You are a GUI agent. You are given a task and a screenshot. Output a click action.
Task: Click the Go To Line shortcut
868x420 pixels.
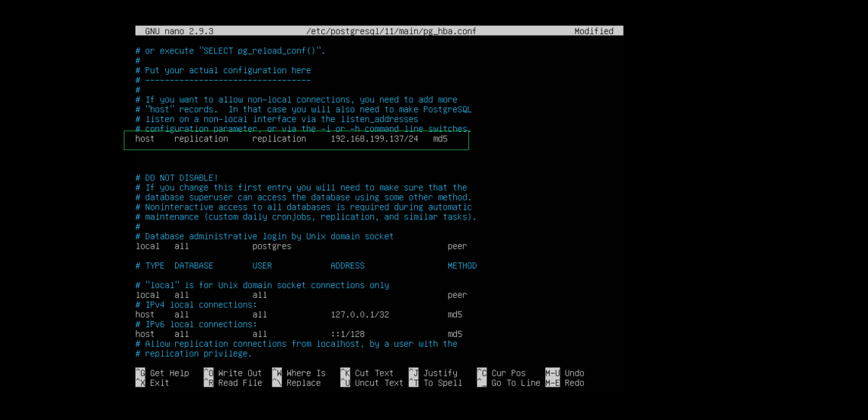point(515,383)
